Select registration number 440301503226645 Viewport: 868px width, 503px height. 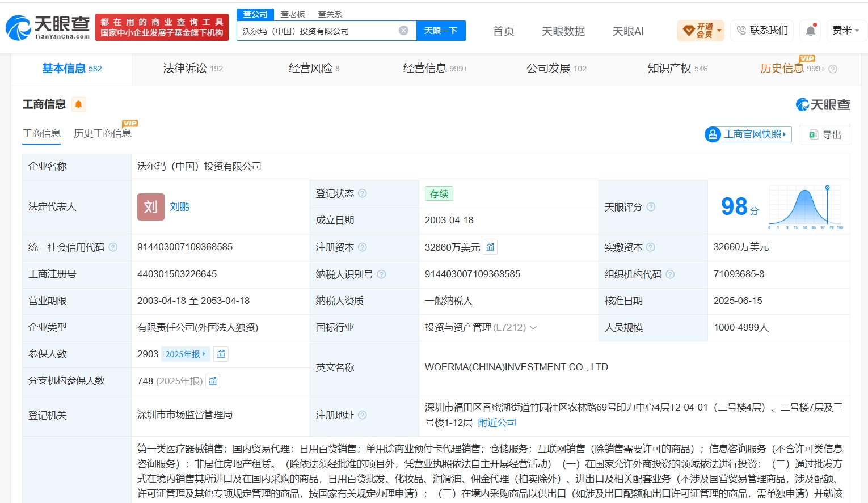click(x=177, y=274)
